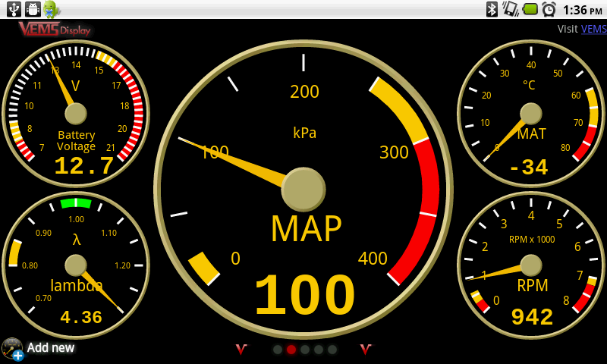This screenshot has width=607, height=364.
Task: Select the red active page dot
Action: pyautogui.click(x=291, y=350)
